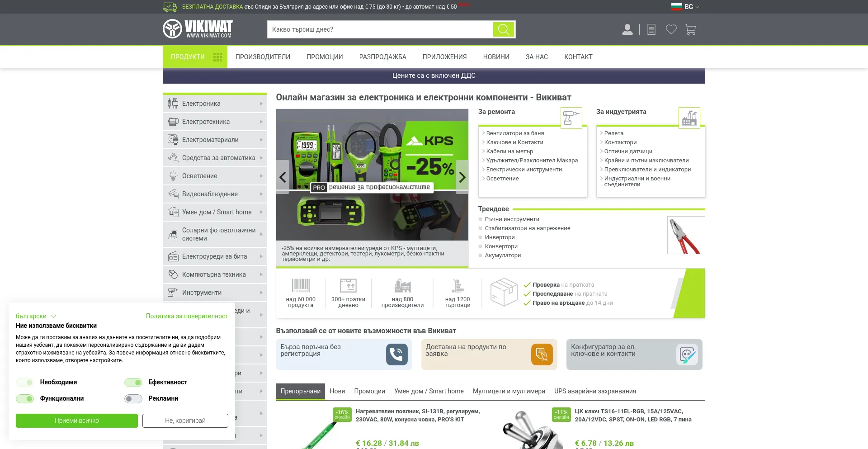Open the Вентилатори за баня link
The height and width of the screenshot is (449, 868).
(515, 133)
